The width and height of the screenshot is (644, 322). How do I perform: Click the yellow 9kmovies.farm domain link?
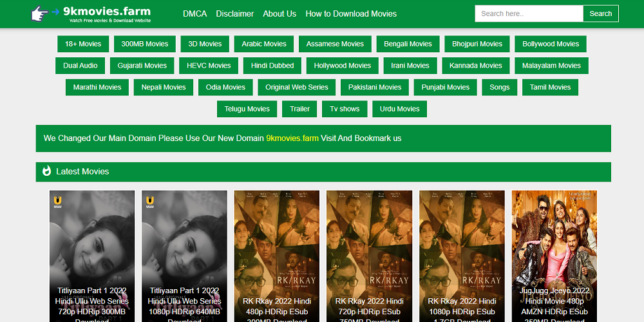pos(292,138)
